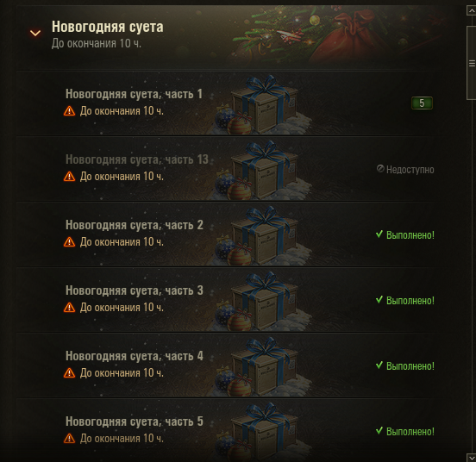This screenshot has width=476, height=462.
Task: Click Выполнено! status for часть 2
Action: (405, 235)
